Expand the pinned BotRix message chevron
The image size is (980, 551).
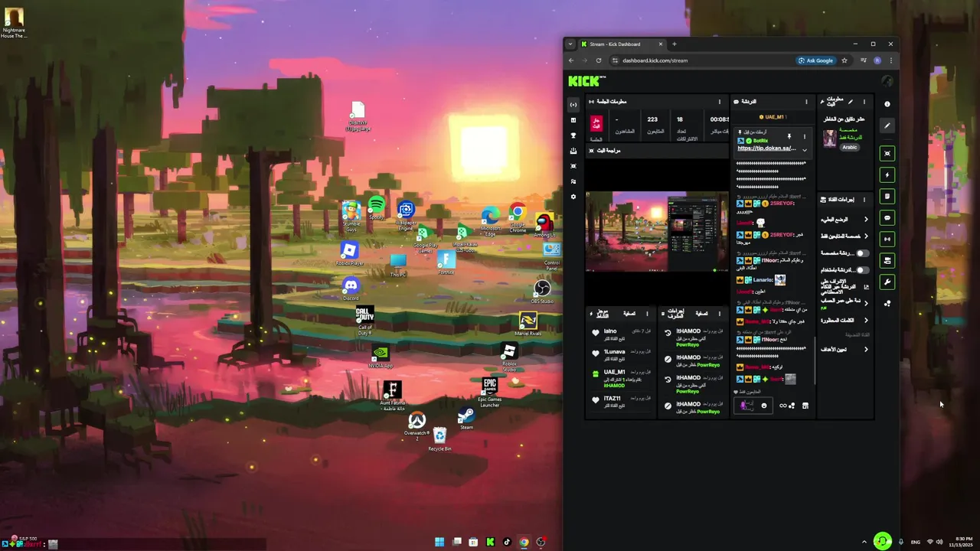[x=804, y=149]
